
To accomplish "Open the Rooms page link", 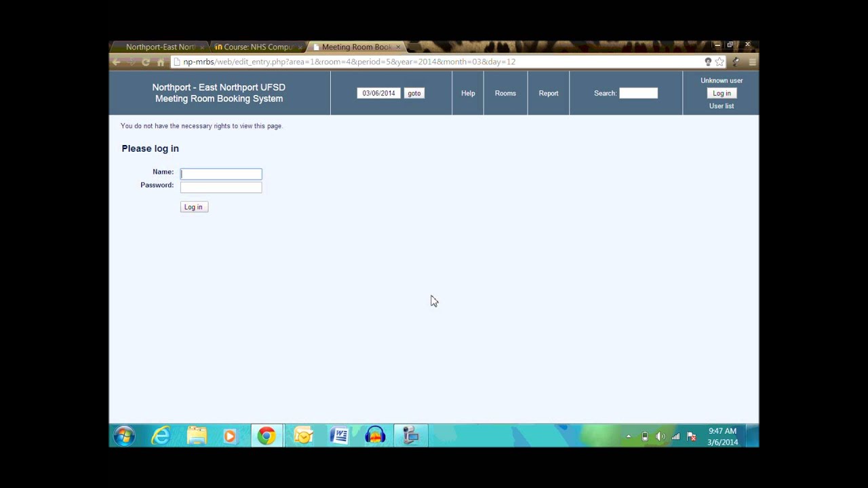I will (x=505, y=94).
